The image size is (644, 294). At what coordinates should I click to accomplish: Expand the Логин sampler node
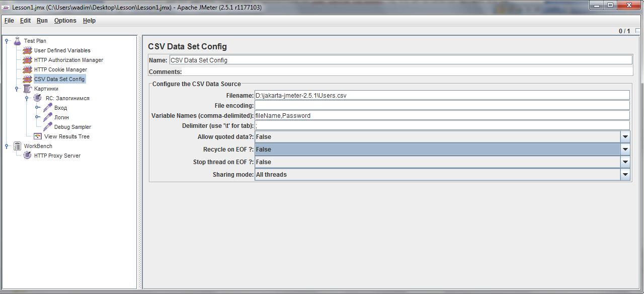click(37, 117)
